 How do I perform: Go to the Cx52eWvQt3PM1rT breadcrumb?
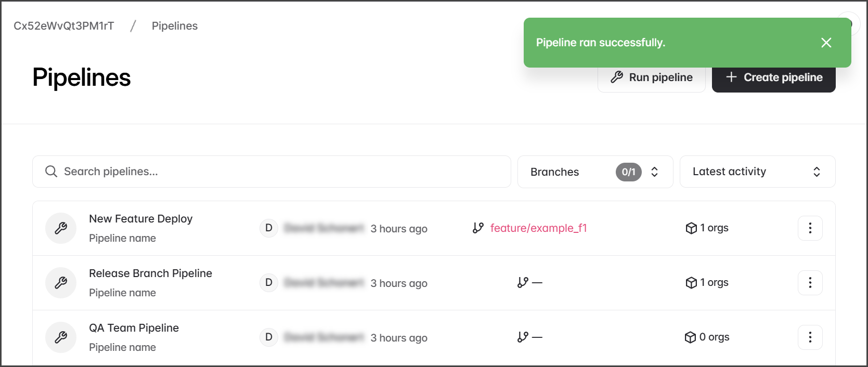(x=64, y=26)
